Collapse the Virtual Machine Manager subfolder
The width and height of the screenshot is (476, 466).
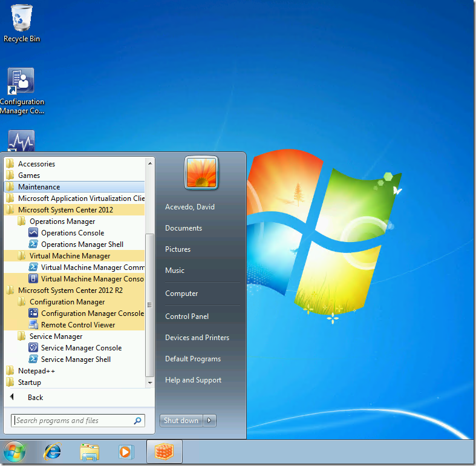(x=74, y=256)
